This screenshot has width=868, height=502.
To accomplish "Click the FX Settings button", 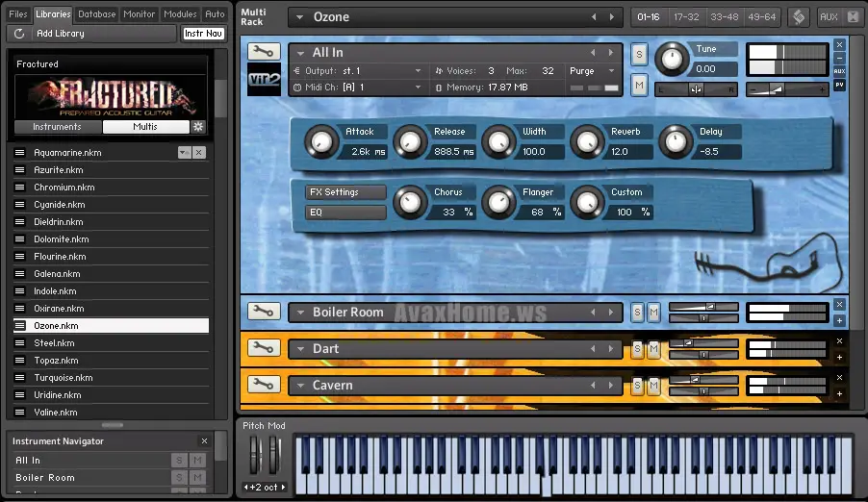I will [345, 192].
